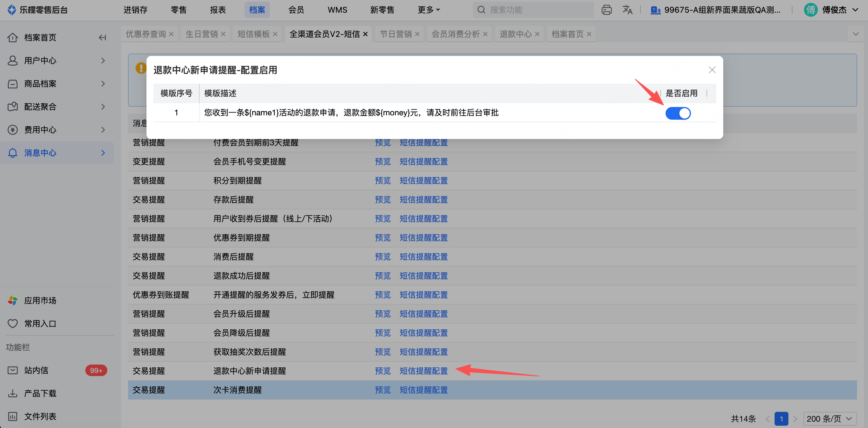Close the 短信模板 tab

click(x=275, y=34)
